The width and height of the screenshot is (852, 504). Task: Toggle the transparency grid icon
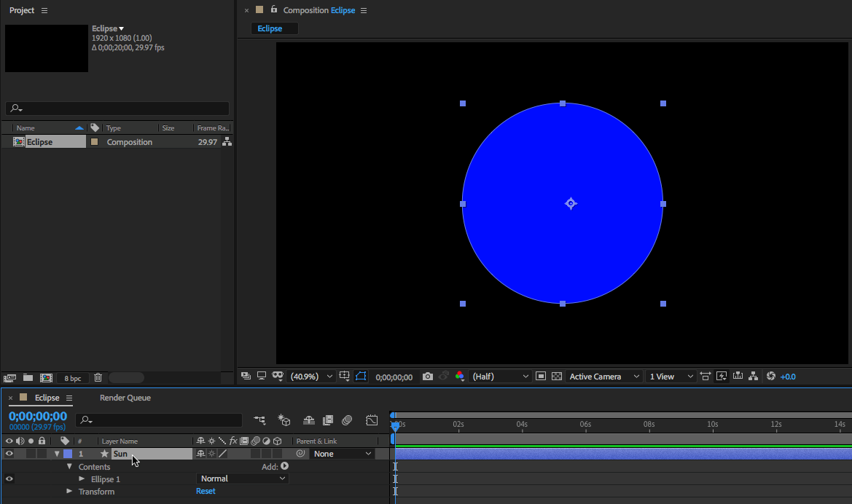pyautogui.click(x=557, y=377)
